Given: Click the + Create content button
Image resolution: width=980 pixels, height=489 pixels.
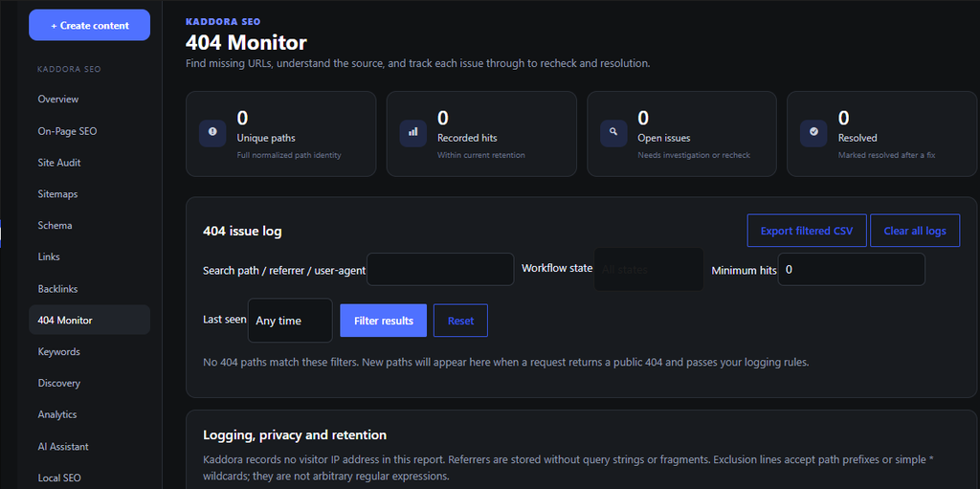Looking at the screenshot, I should (x=89, y=25).
